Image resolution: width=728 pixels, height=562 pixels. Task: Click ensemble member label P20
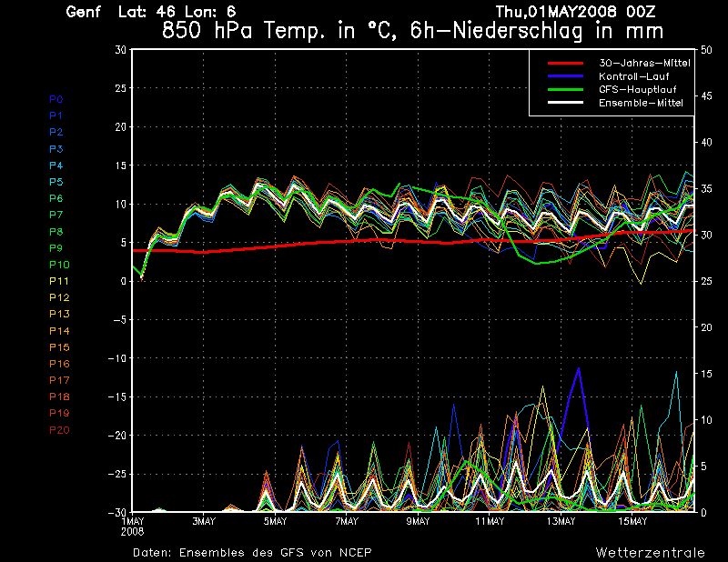point(58,429)
